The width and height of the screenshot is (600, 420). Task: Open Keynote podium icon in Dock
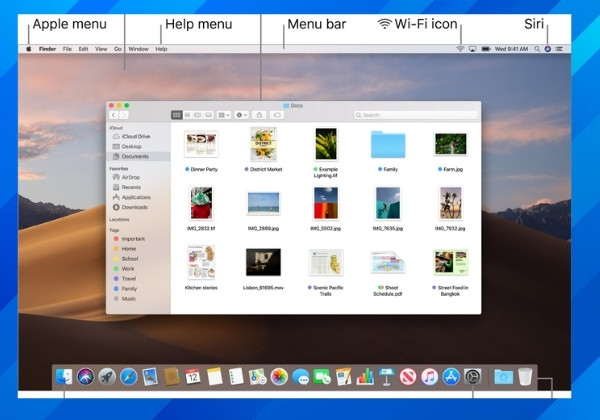point(386,377)
